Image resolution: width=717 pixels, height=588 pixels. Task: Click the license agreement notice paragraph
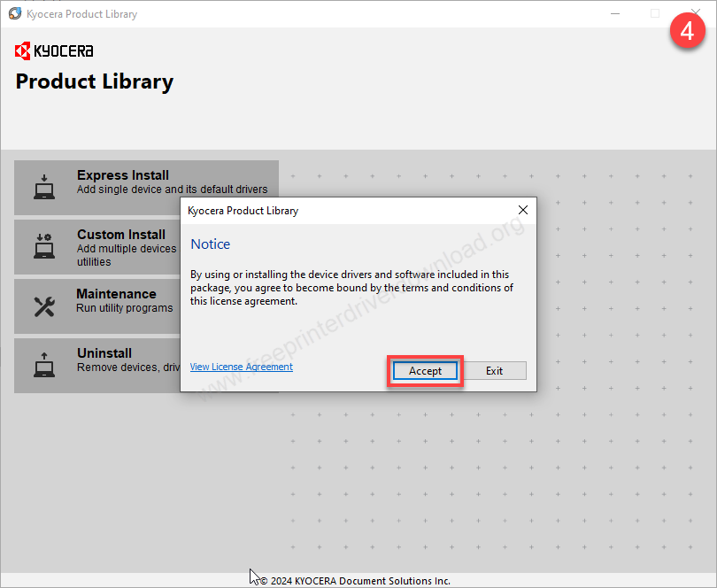(x=351, y=288)
